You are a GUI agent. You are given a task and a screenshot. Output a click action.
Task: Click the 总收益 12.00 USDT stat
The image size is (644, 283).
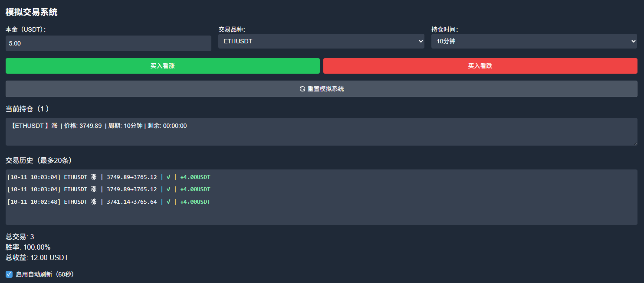point(37,258)
